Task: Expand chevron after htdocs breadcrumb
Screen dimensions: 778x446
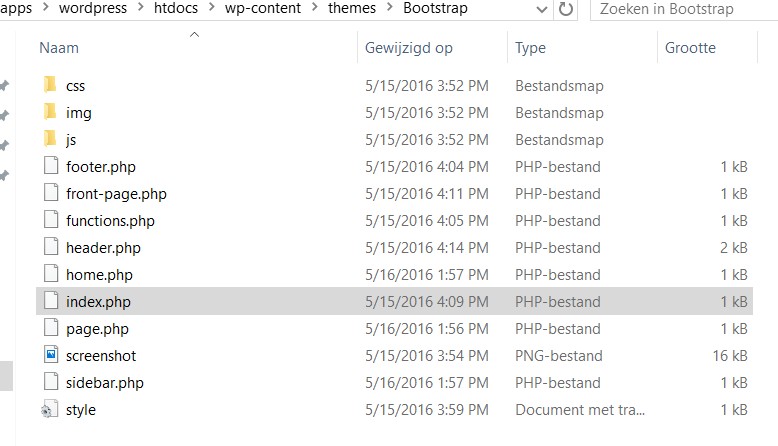Action: (211, 7)
